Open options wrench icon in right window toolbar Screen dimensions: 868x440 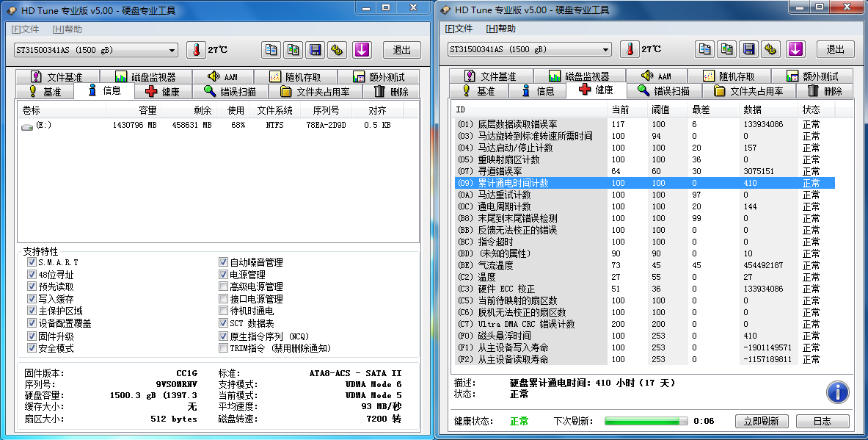coord(770,49)
